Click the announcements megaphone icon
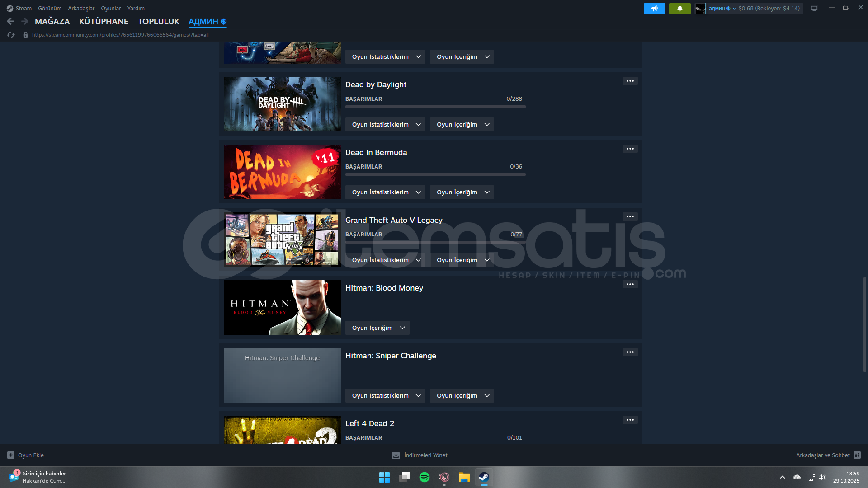Image resolution: width=868 pixels, height=488 pixels. coord(654,9)
